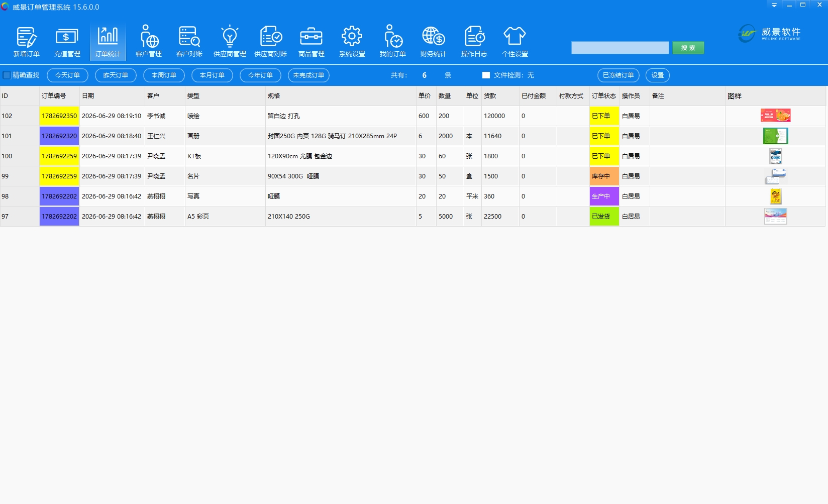Sort by 客户 customer column header
The height and width of the screenshot is (504, 828).
click(x=165, y=96)
